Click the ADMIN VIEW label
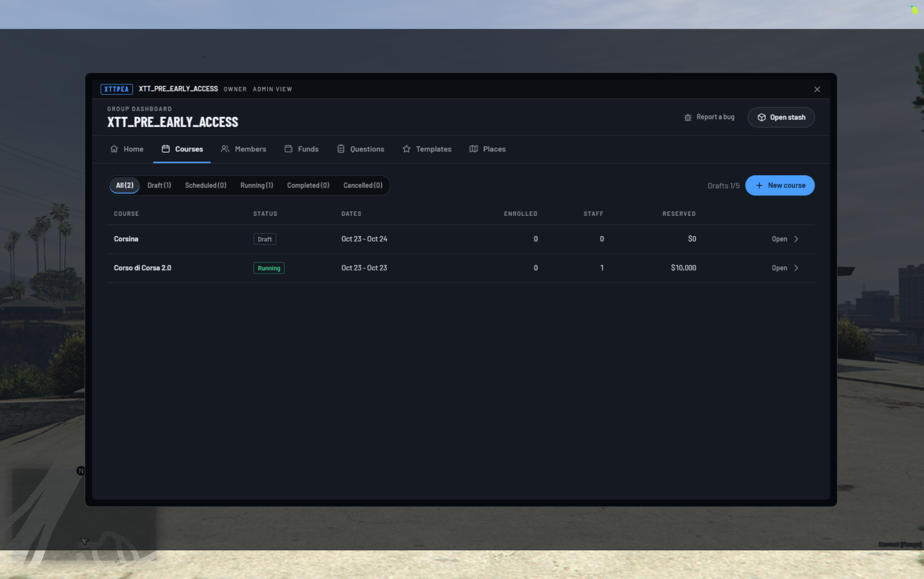Viewport: 924px width, 579px height. click(272, 89)
